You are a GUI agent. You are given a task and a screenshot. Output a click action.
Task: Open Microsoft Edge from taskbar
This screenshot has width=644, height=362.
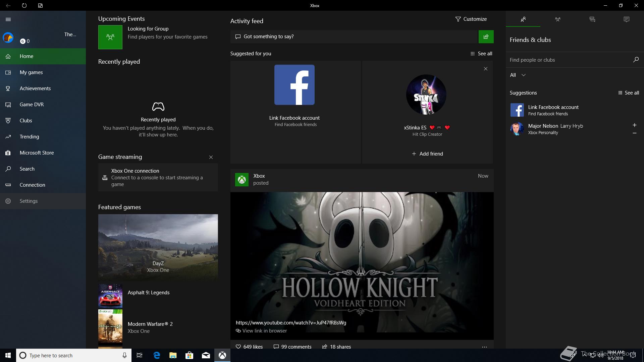pos(157,355)
